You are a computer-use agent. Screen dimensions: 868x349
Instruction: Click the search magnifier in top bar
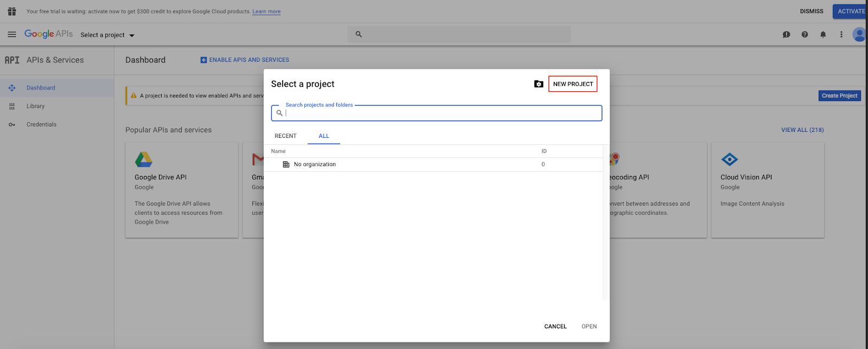point(359,34)
